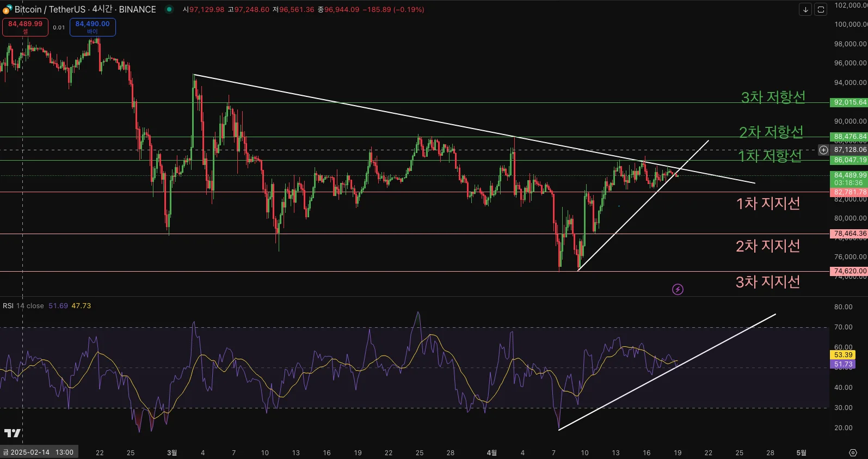Viewport: 868px width, 459px height.
Task: Click the crosshair date label 2025-02-14 13:00
Action: point(39,452)
